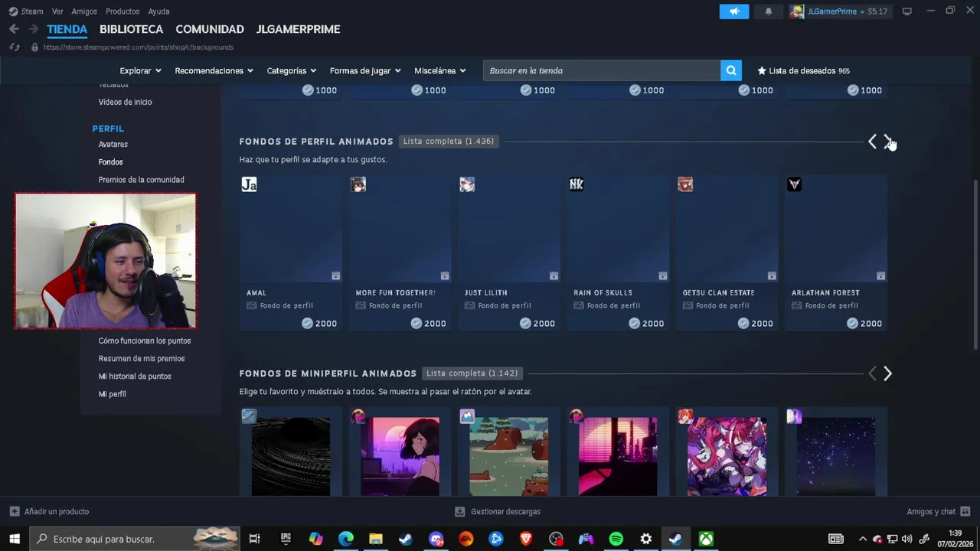
Task: Click the Steam forward navigation arrow
Action: (x=33, y=29)
